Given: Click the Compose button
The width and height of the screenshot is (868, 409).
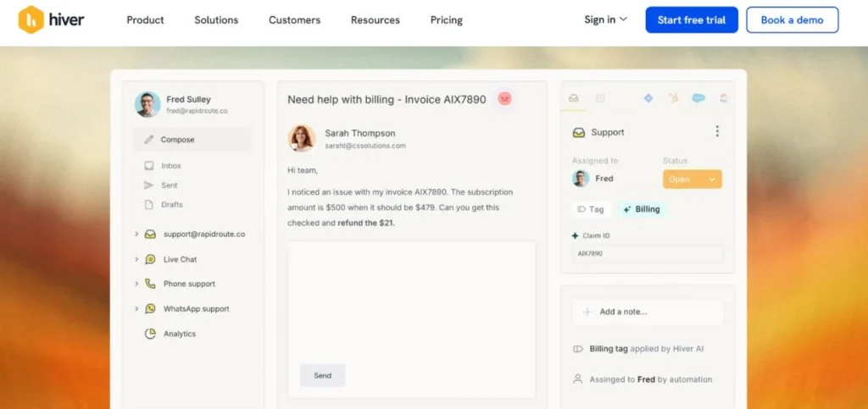Looking at the screenshot, I should (192, 140).
